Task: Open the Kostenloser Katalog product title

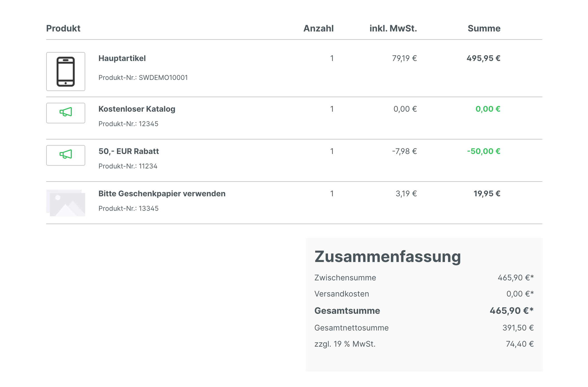Action: pyautogui.click(x=137, y=109)
